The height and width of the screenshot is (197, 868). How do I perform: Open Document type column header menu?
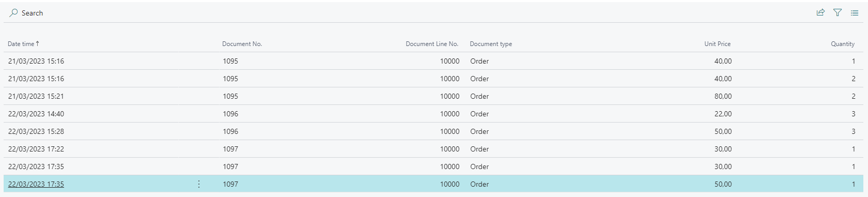coord(491,44)
